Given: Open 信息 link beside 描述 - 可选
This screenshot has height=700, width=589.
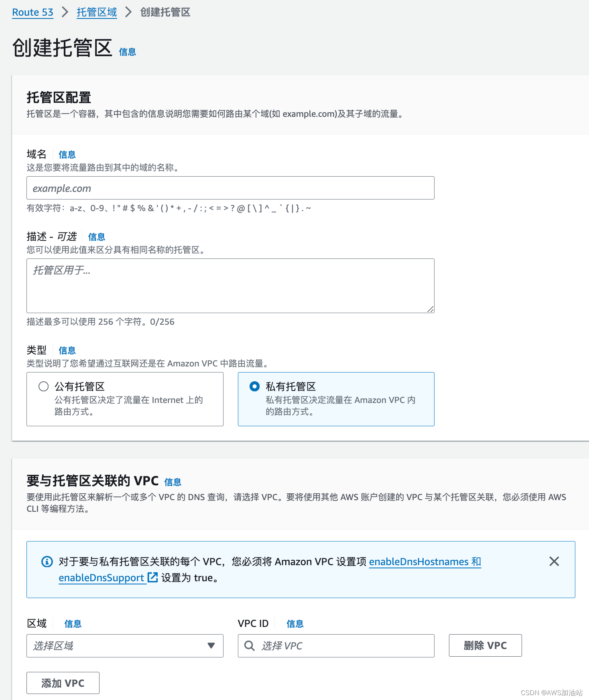Looking at the screenshot, I should tap(97, 237).
